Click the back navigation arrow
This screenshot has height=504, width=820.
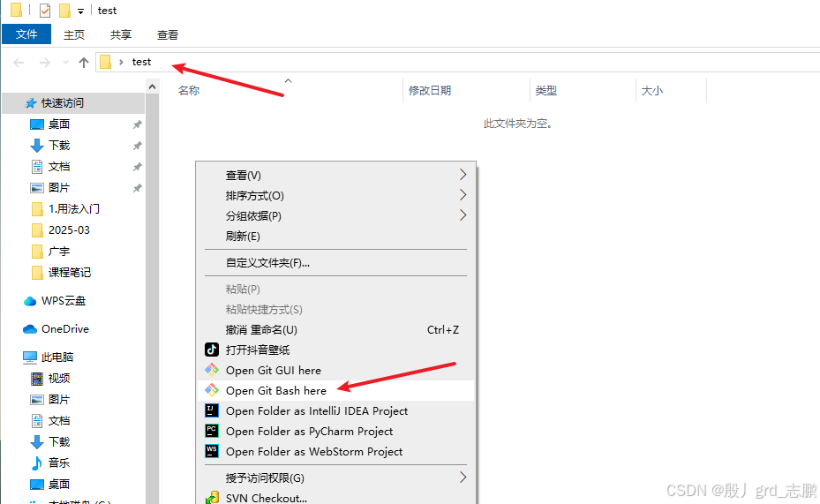pyautogui.click(x=19, y=63)
